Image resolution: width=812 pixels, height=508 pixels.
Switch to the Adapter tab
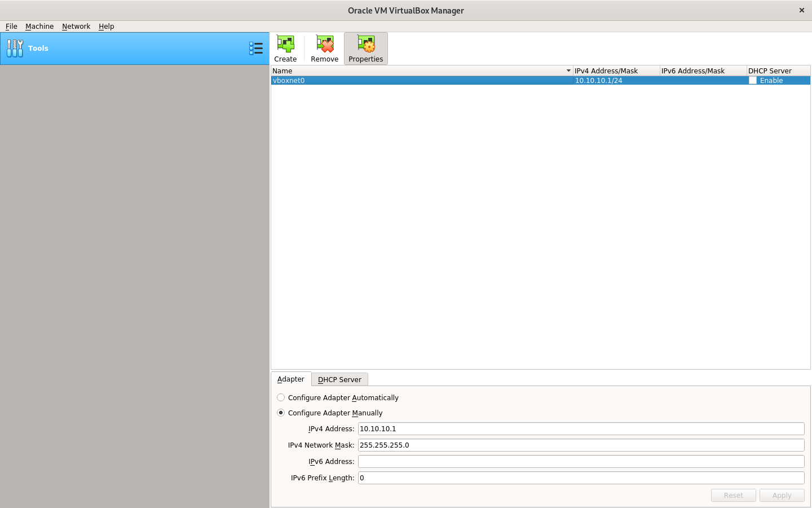pyautogui.click(x=291, y=379)
